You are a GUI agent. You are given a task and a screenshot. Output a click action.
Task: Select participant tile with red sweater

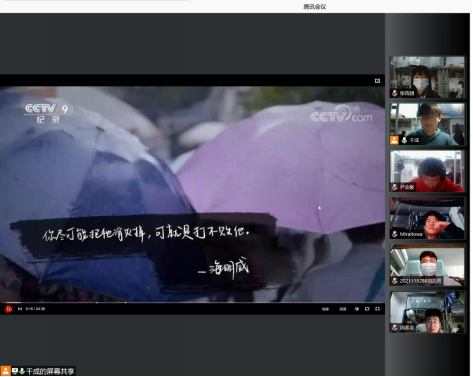pos(427,171)
